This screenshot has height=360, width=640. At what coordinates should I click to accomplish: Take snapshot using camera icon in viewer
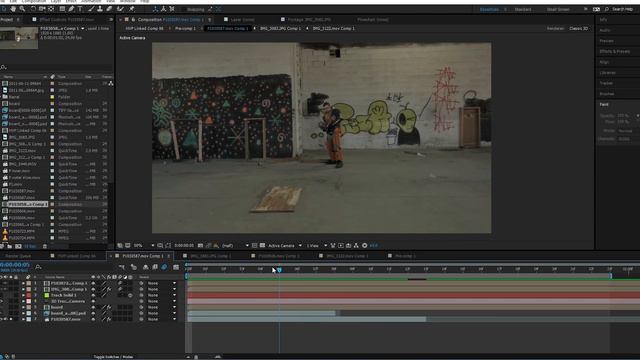(x=200, y=246)
